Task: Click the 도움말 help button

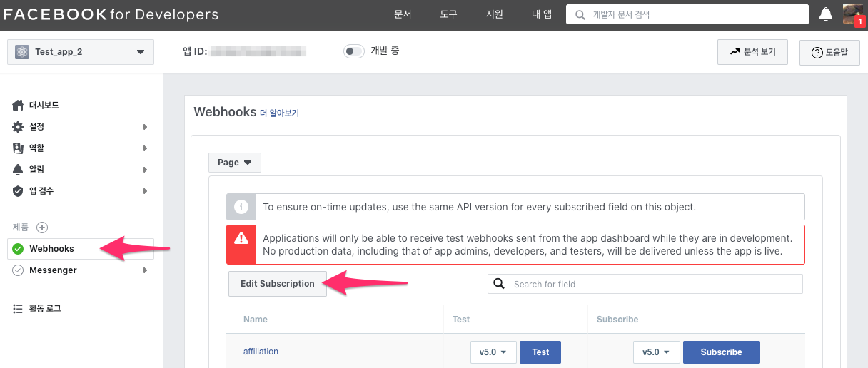Action: tap(829, 53)
